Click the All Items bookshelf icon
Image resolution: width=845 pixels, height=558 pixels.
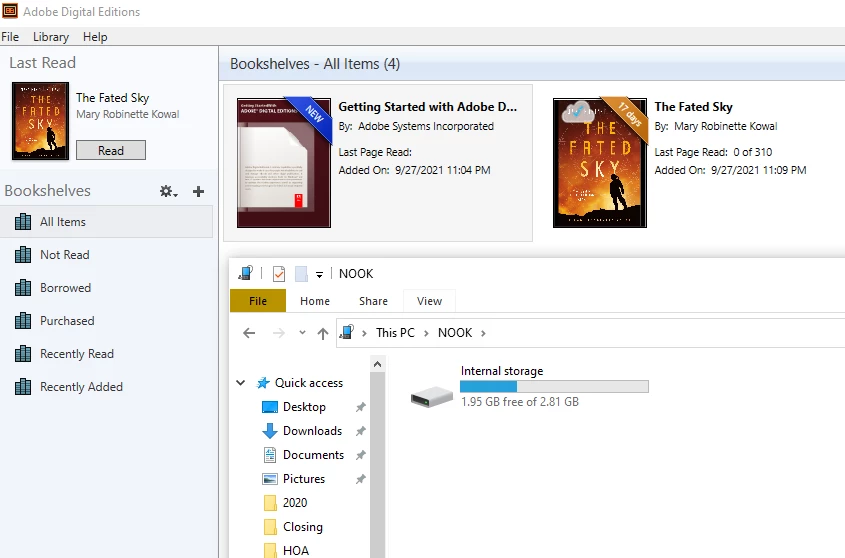tap(23, 222)
